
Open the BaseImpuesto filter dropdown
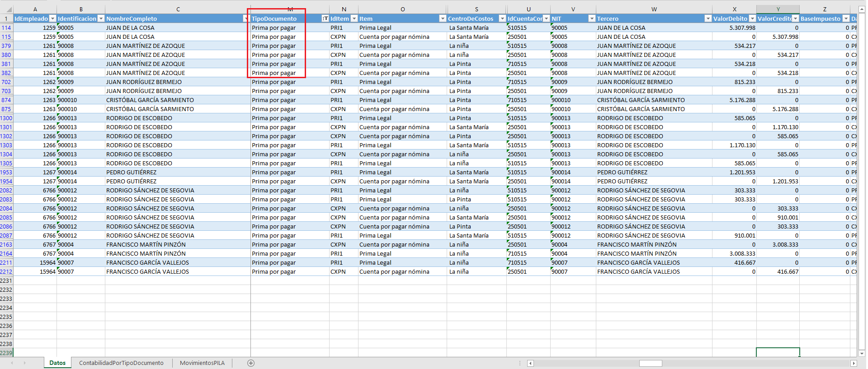[846, 19]
